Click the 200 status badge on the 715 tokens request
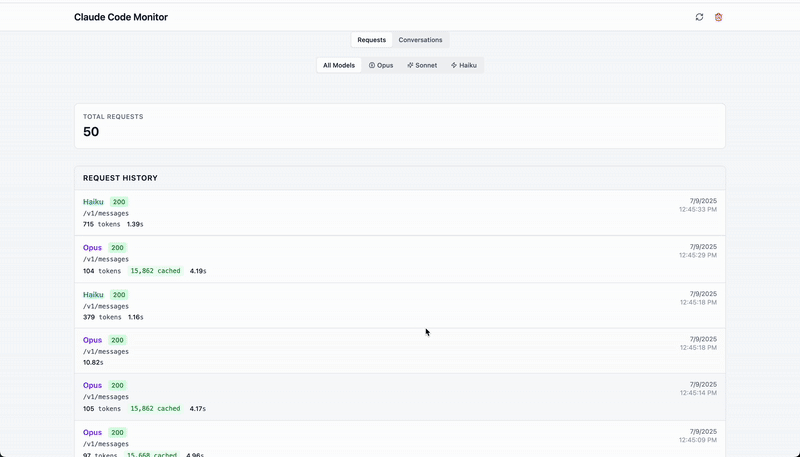Image resolution: width=800 pixels, height=457 pixels. pyautogui.click(x=119, y=202)
